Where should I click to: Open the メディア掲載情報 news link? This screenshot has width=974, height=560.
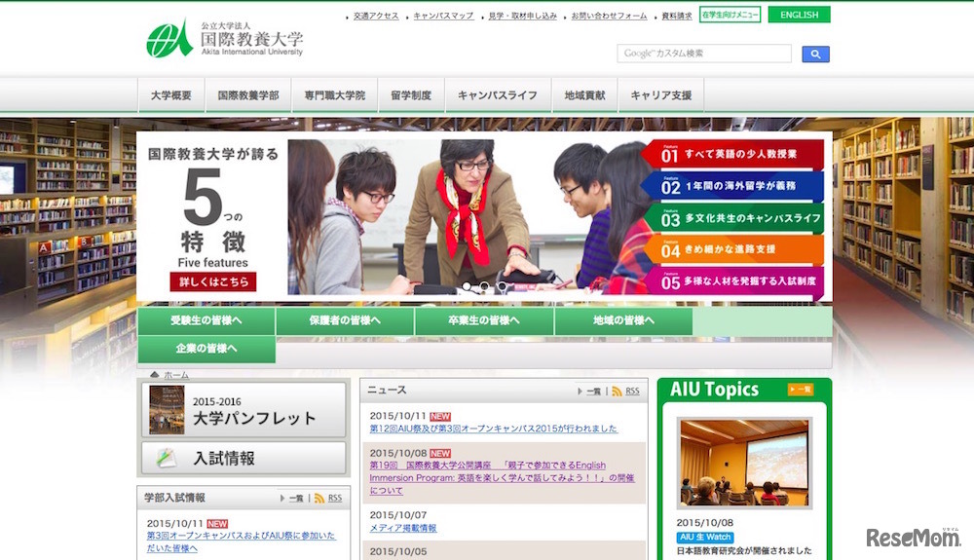click(x=403, y=528)
